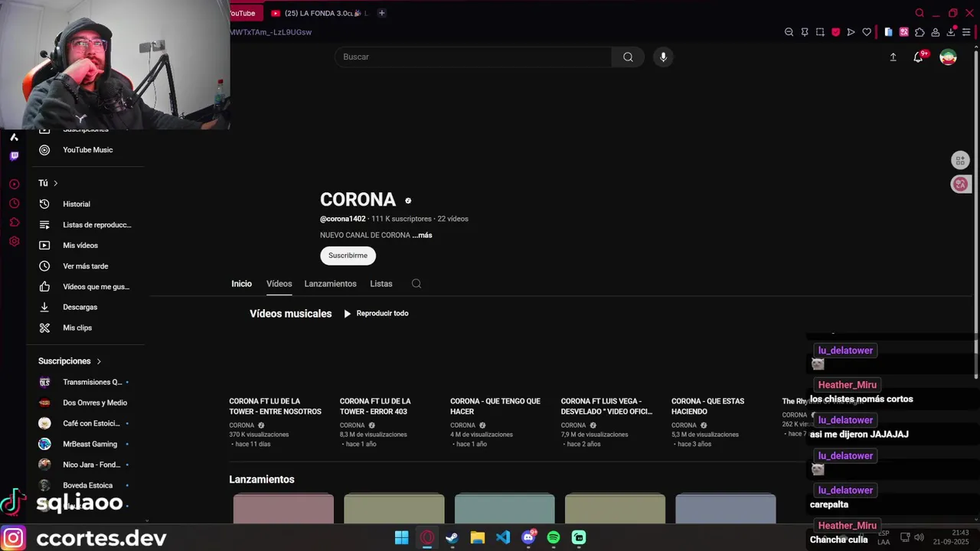
Task: Open Dos Onvres y Medio subscription
Action: tap(86, 403)
